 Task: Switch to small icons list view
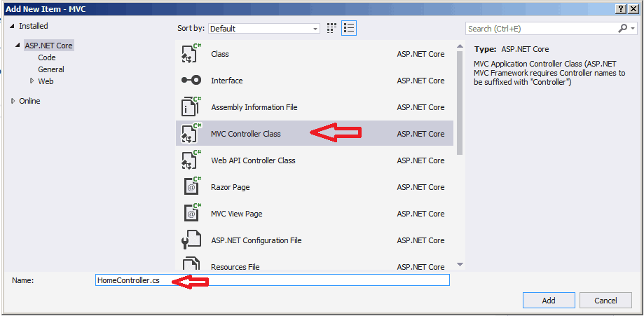tap(349, 28)
